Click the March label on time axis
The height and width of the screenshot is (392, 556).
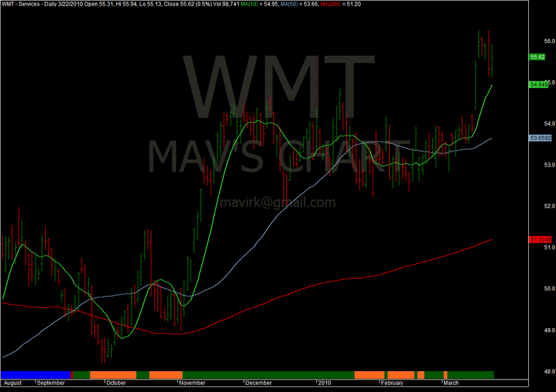tap(451, 383)
